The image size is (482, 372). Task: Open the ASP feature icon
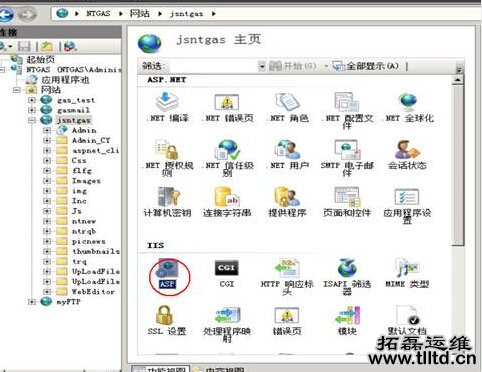pos(168,274)
